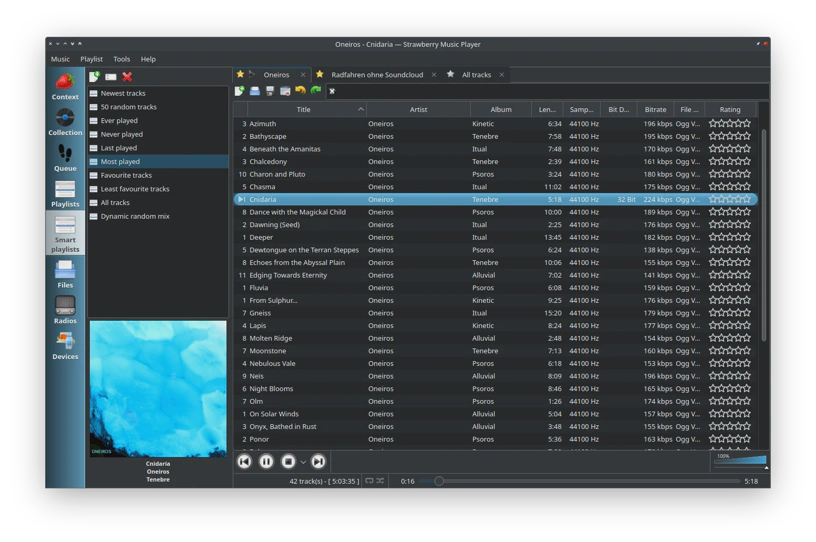The height and width of the screenshot is (542, 816).
Task: Click the new smart playlist icon
Action: click(94, 77)
